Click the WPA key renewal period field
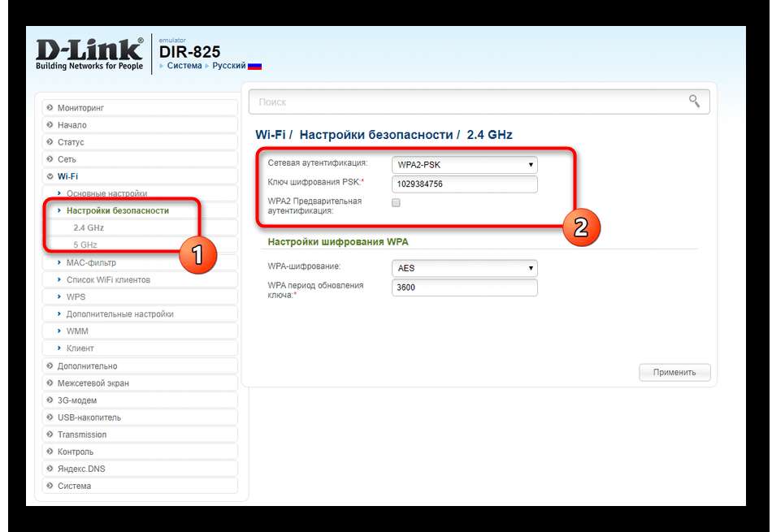Screen dimensions: 772x532 tap(464, 288)
